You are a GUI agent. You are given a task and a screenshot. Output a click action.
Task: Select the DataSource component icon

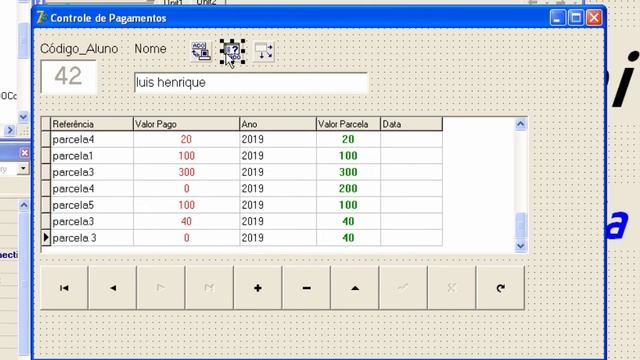(264, 51)
